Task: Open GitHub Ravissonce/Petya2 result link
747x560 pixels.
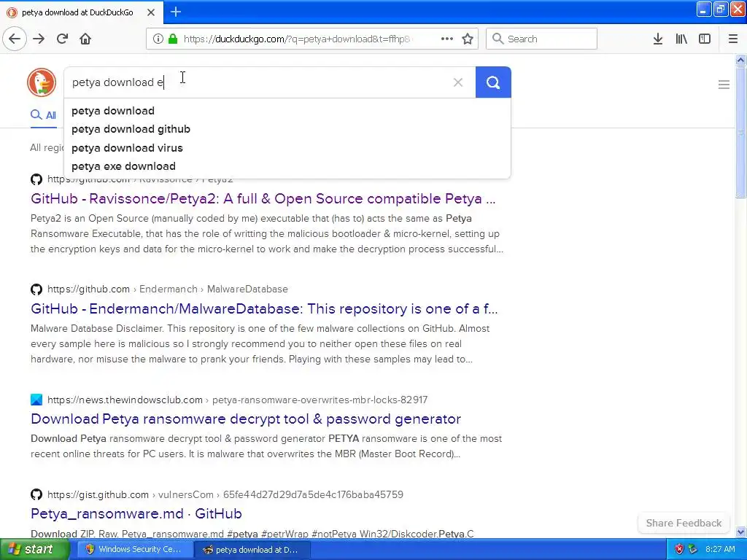Action: 263,198
